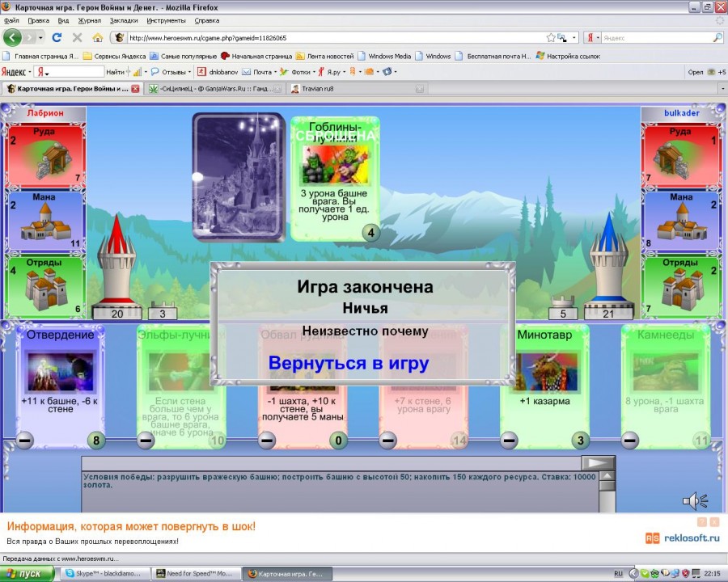Open player name bulkader

(x=682, y=113)
